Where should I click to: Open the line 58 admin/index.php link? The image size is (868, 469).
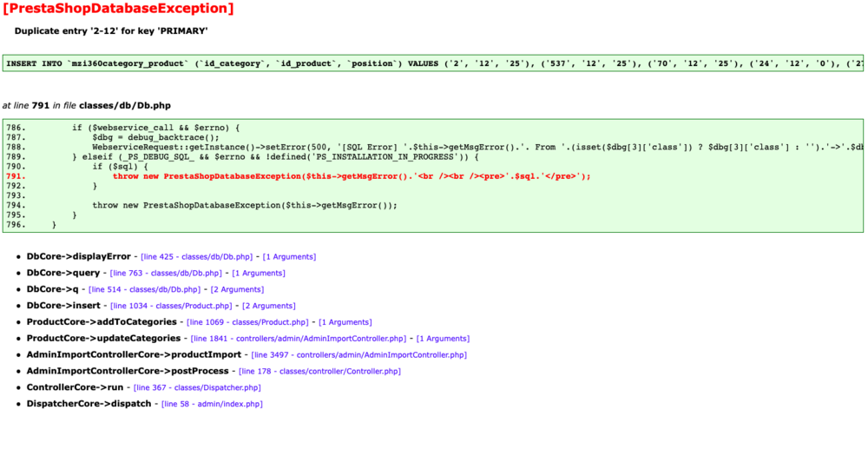tap(212, 404)
